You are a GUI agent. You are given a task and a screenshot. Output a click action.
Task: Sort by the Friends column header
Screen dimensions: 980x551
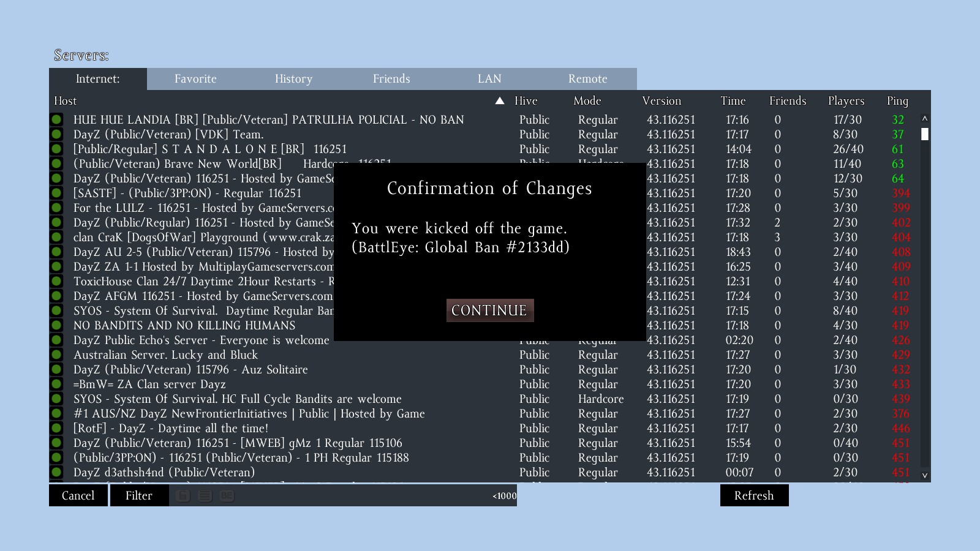tap(788, 101)
